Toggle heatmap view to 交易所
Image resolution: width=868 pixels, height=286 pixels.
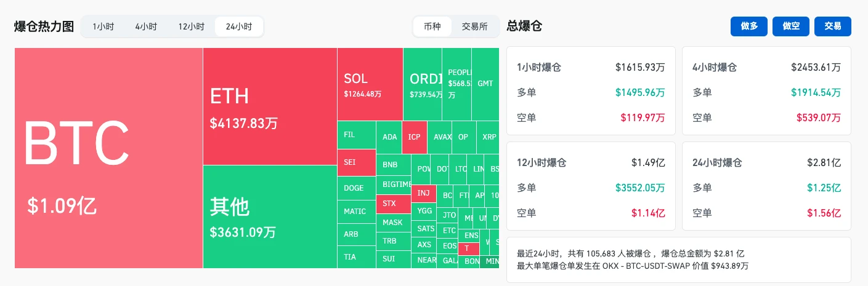point(474,26)
